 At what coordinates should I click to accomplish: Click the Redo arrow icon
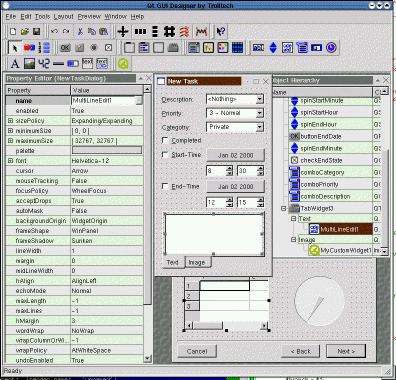click(66, 32)
